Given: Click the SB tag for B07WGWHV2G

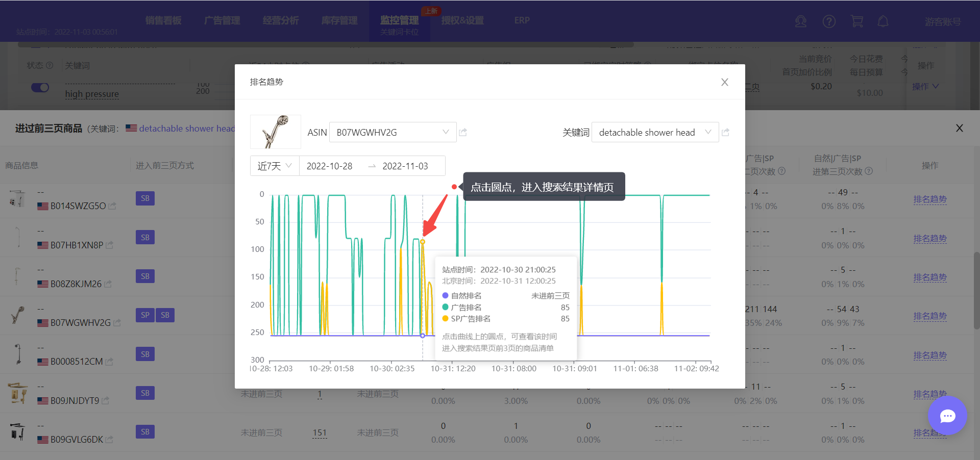Looking at the screenshot, I should click(x=165, y=315).
